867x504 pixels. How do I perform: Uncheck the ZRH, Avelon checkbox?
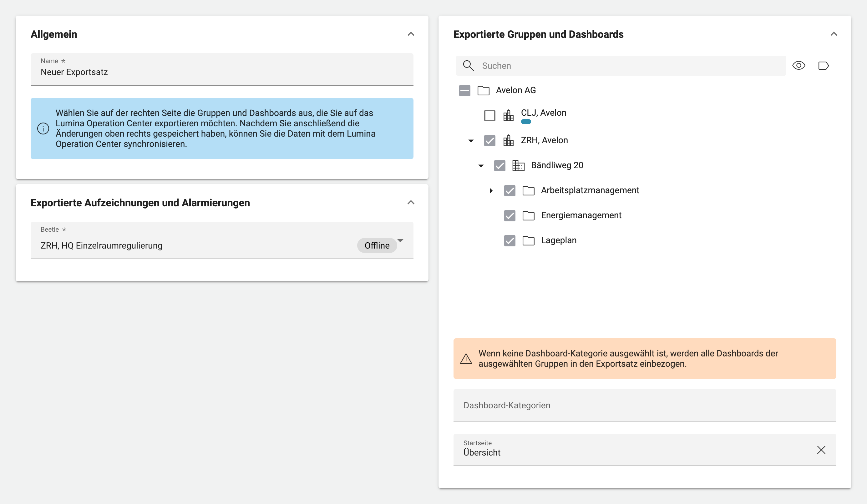[x=489, y=140]
